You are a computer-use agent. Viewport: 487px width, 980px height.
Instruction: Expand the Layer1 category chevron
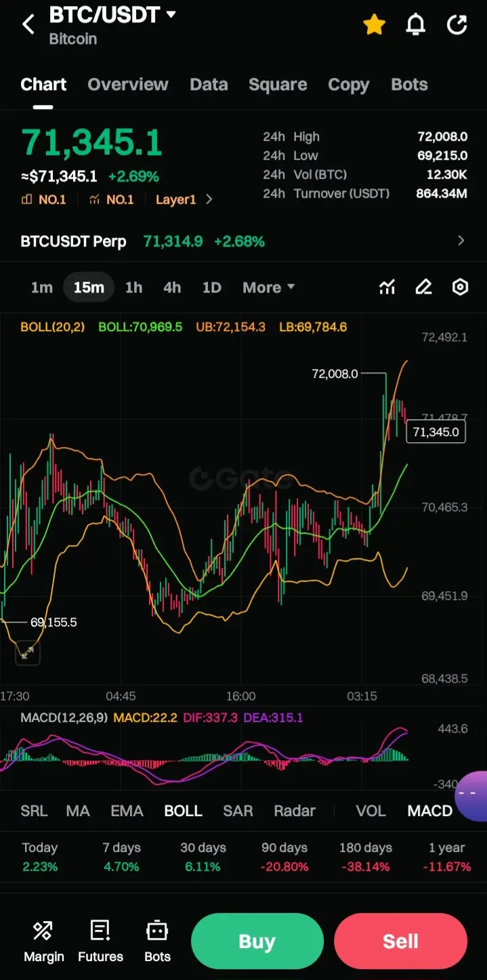[x=209, y=199]
